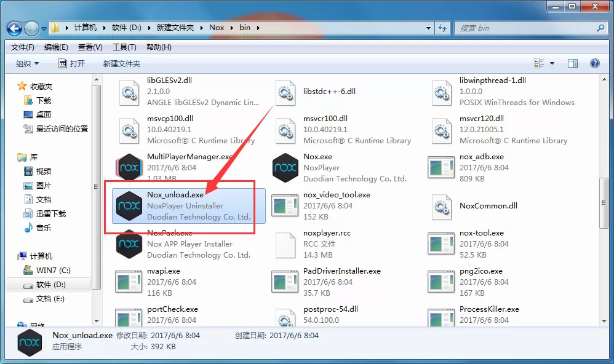614x364 pixels.
Task: Open 文档 (E:) drive in sidebar
Action: click(x=50, y=299)
